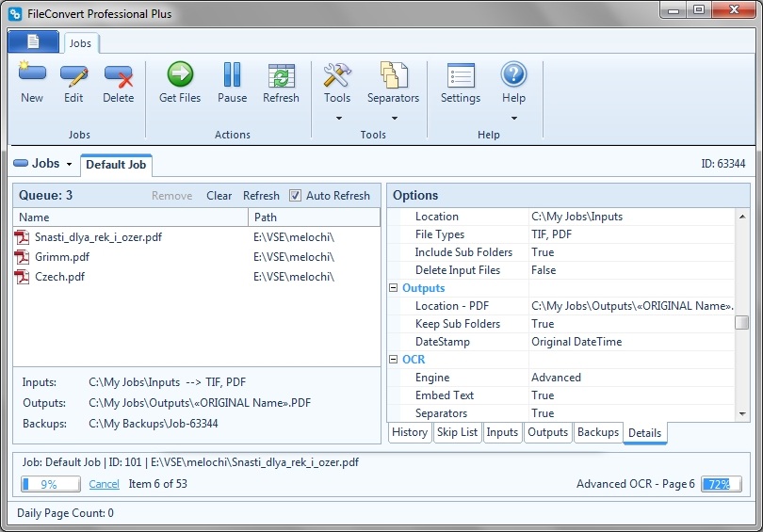Click the FileConvert title bar app icon
The height and width of the screenshot is (532, 763).
point(15,13)
